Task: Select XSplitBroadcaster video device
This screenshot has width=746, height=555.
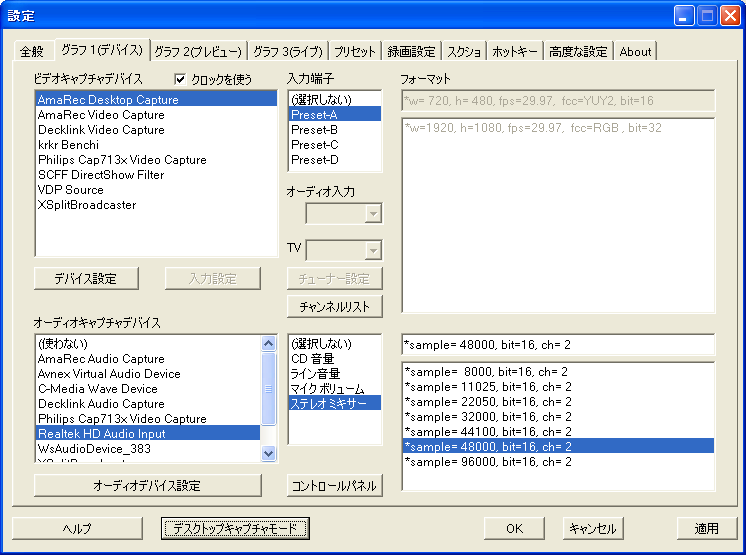Action: pos(157,205)
